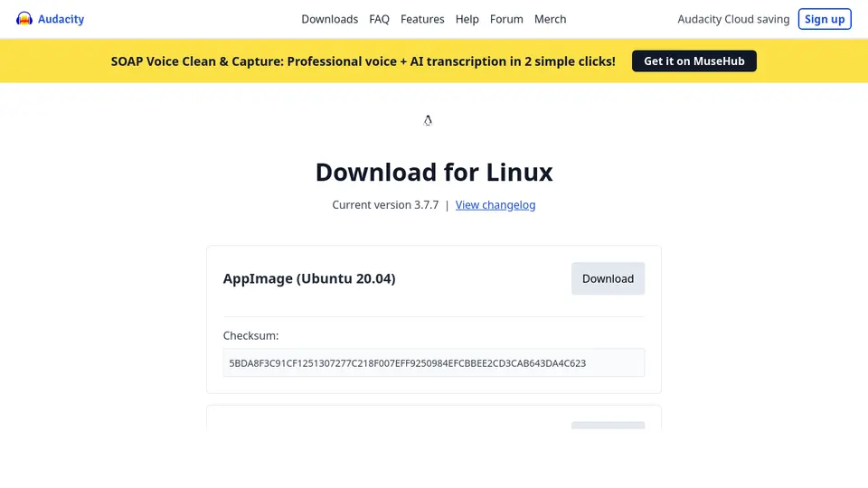The height and width of the screenshot is (488, 868).
Task: Click the Current version 3.7.7 text
Action: (x=385, y=205)
